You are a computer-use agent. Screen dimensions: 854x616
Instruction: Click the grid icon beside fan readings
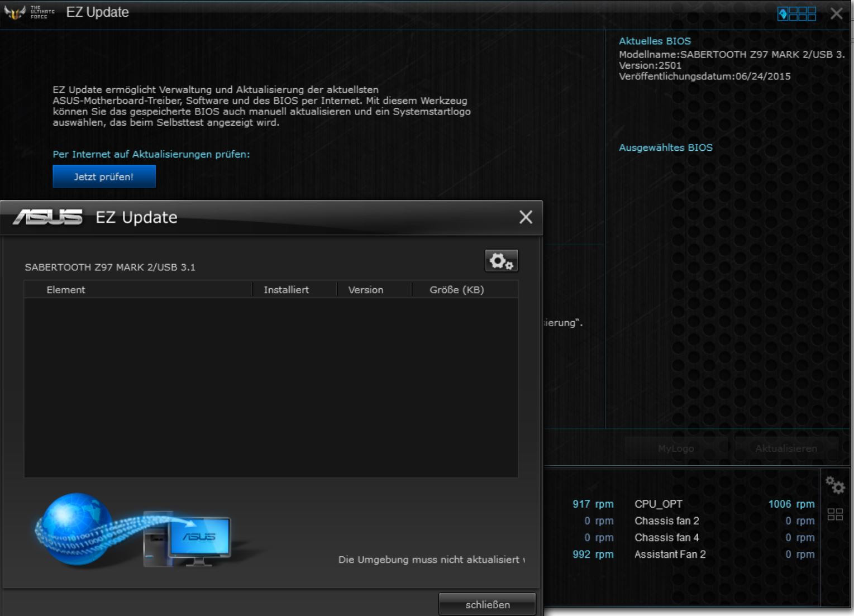835,514
